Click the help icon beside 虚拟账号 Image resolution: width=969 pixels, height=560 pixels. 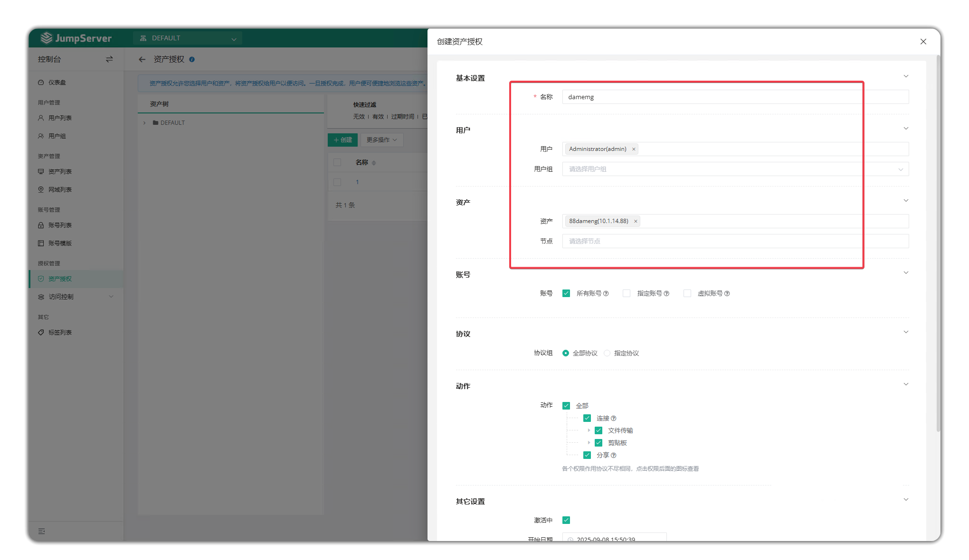point(727,294)
